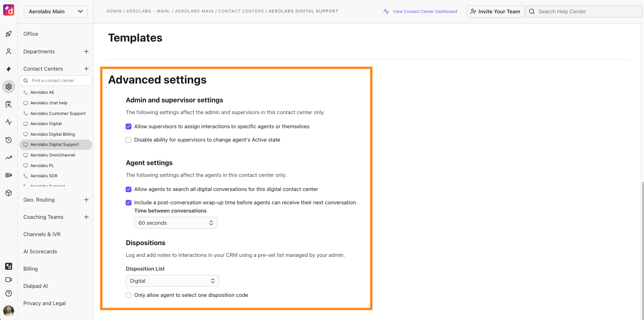644x320 pixels.
Task: Click Contact Centers section label
Action: 43,69
